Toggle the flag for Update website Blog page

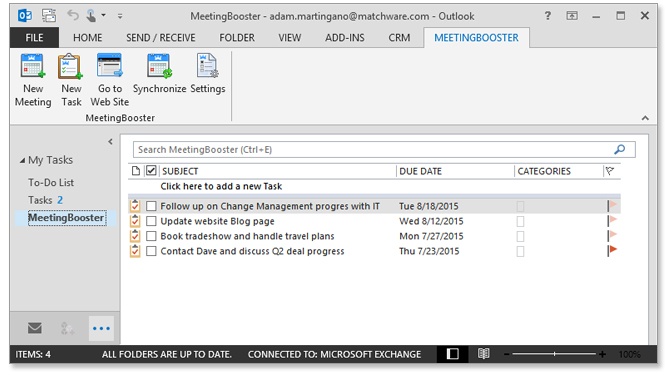[612, 221]
